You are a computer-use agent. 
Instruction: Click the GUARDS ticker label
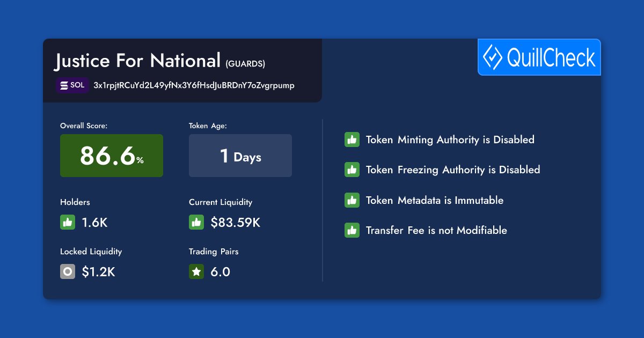click(246, 63)
